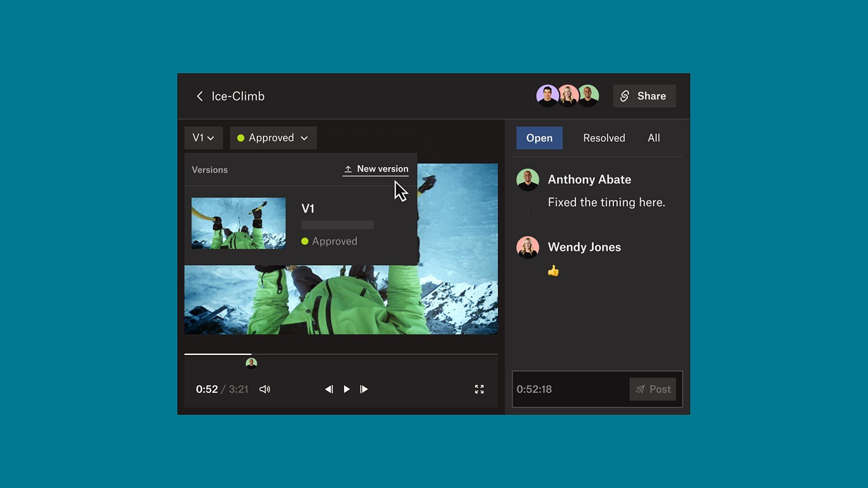This screenshot has width=868, height=488.
Task: Select the Open comments tab
Action: pos(539,138)
